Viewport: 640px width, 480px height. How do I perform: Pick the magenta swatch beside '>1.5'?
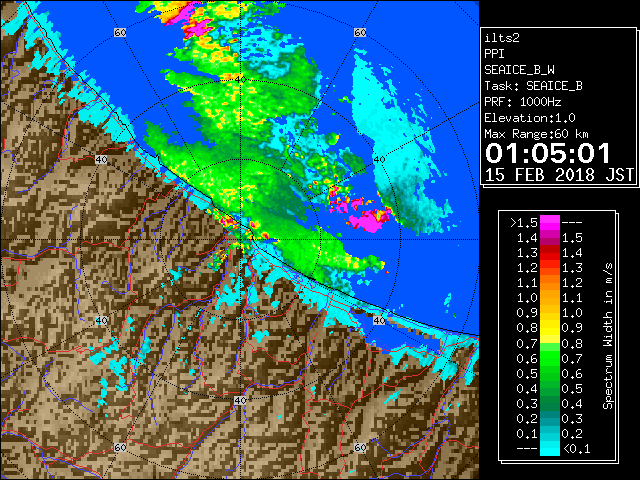550,223
